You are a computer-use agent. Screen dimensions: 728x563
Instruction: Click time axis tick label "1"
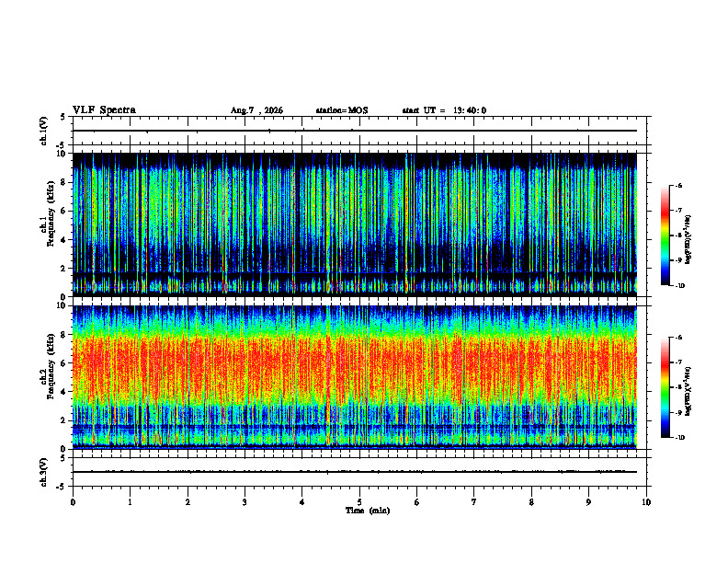coord(131,502)
